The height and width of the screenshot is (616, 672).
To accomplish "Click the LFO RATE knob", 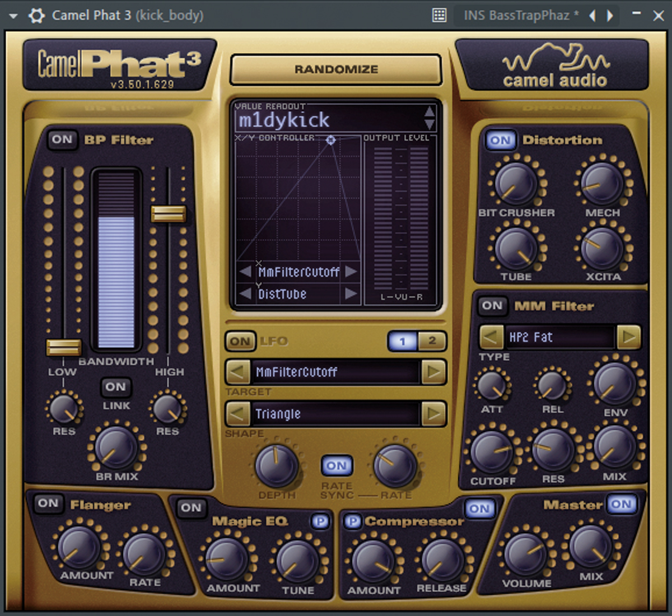I will [x=395, y=466].
